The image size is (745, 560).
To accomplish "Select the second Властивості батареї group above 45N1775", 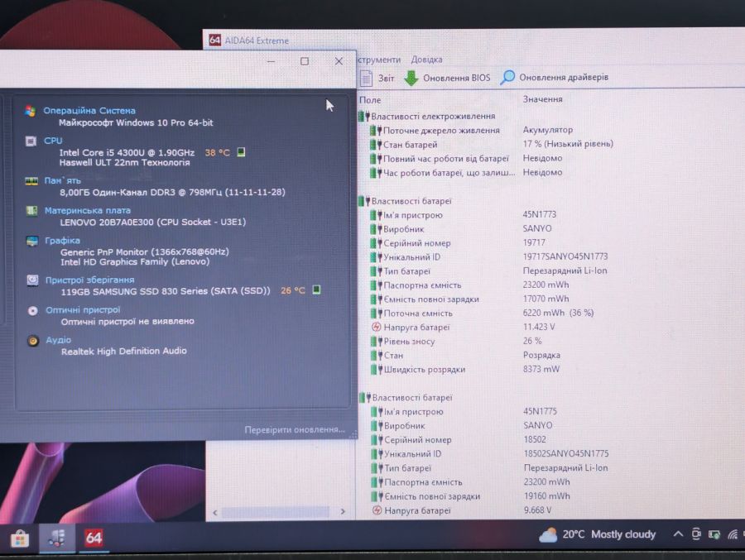I will [406, 398].
